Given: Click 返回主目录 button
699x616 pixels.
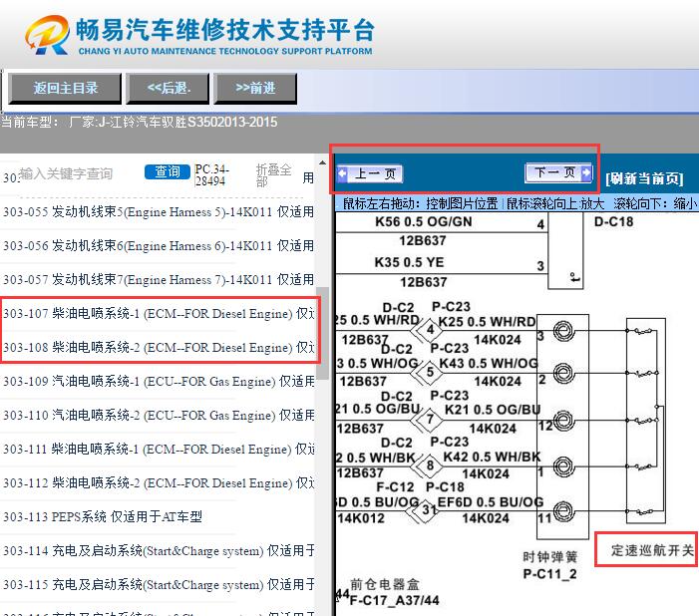Looking at the screenshot, I should pyautogui.click(x=65, y=89).
